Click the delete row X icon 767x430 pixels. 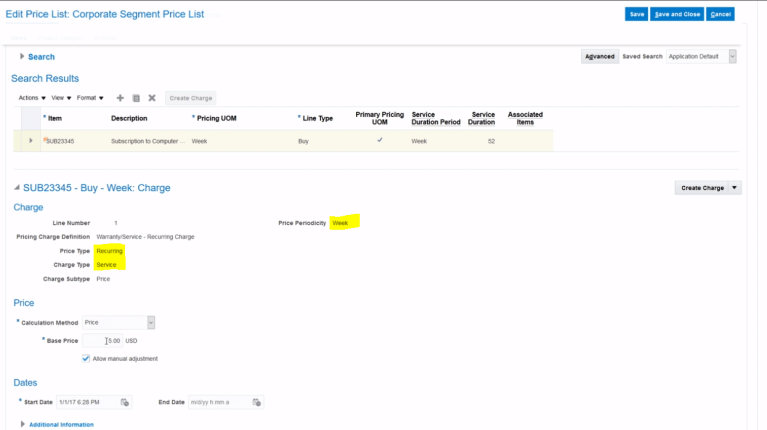coord(152,98)
